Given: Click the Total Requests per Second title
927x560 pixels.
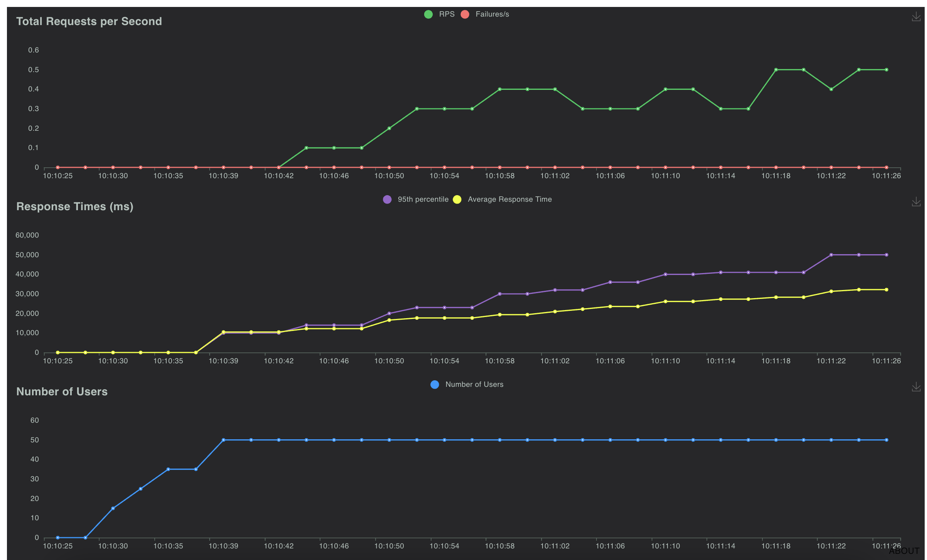Looking at the screenshot, I should click(x=89, y=21).
